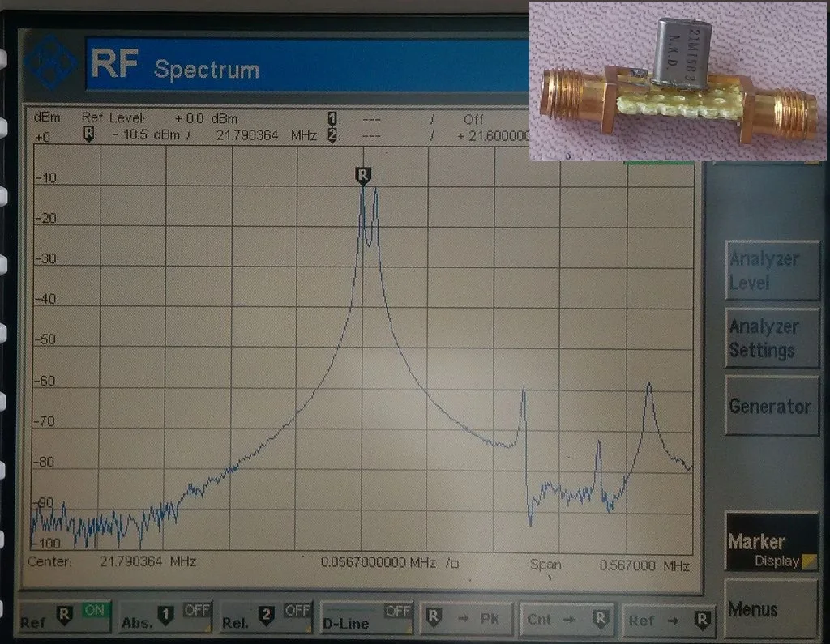
Task: Click the marker level - 10.5 dBm readout
Action: point(146,135)
